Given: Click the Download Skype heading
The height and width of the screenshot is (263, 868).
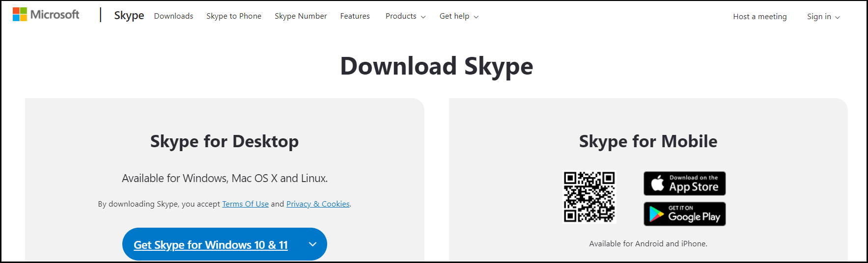Looking at the screenshot, I should coord(436,66).
